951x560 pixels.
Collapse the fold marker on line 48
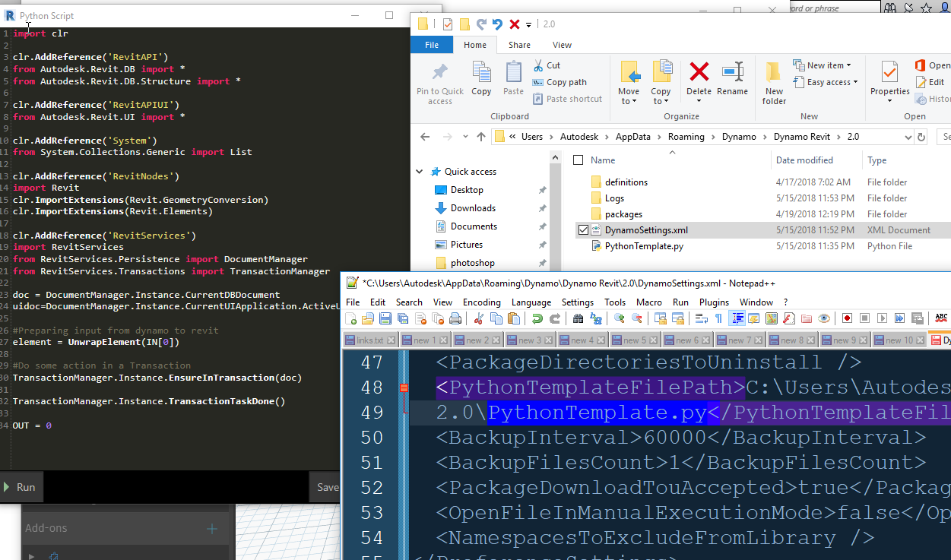404,388
